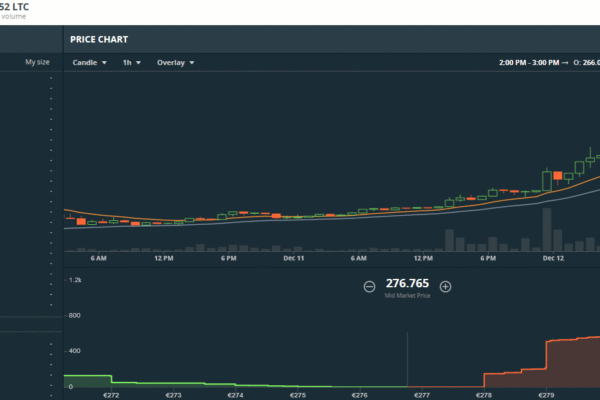Zoom in depth chart with plus icon
This screenshot has width=600, height=400.
click(x=446, y=286)
